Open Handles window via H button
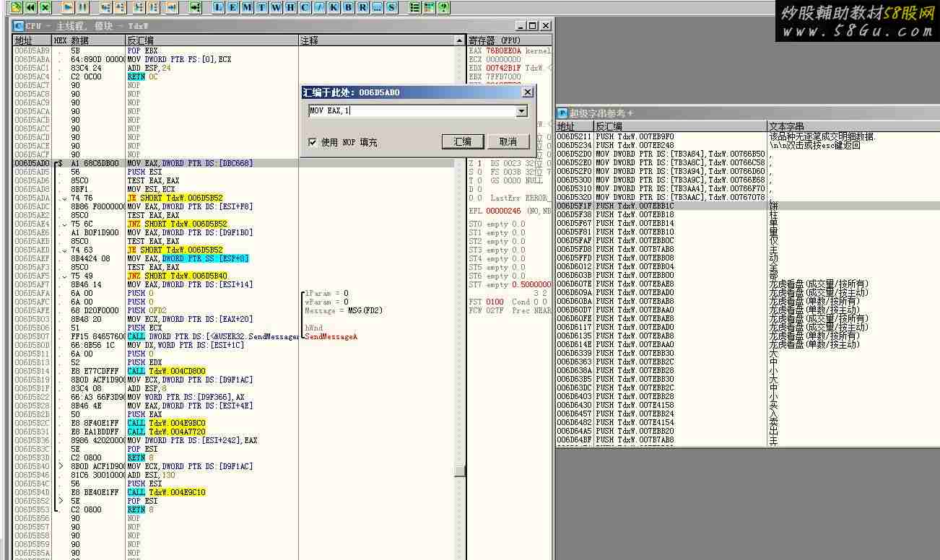Viewport: 940px width, 560px height. 290,7
